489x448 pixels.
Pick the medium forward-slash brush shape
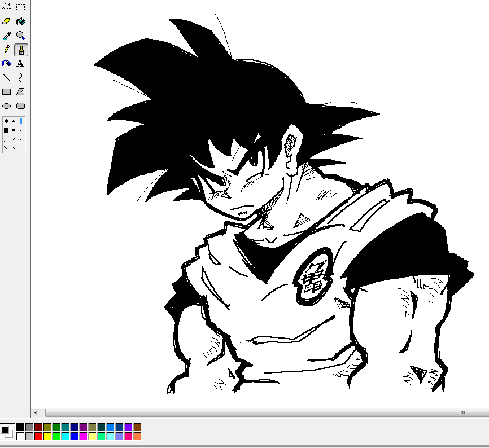point(14,139)
